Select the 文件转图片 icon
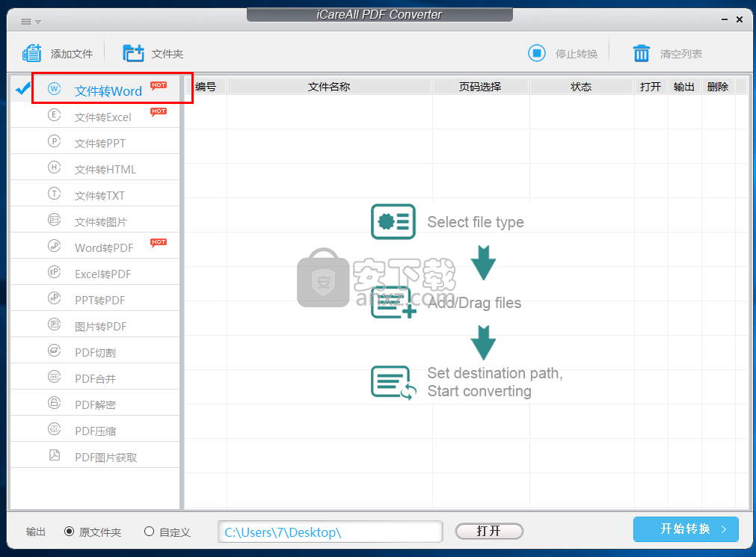 (x=54, y=219)
